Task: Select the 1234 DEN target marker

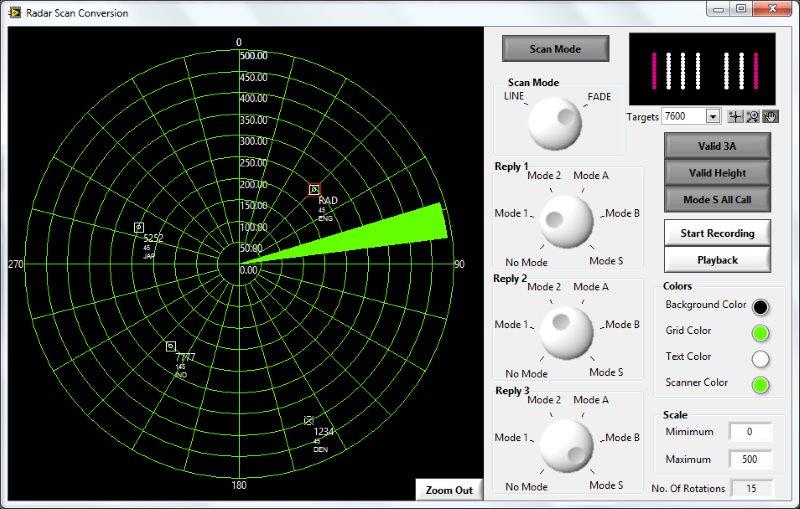Action: click(309, 420)
